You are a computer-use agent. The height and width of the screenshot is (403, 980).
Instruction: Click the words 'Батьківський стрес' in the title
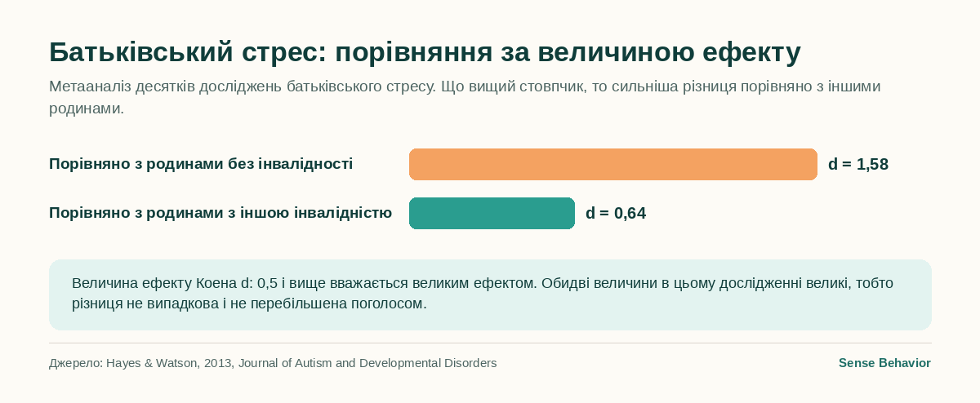[182, 51]
